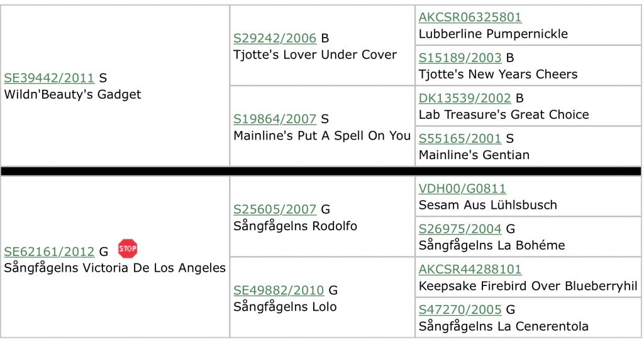Open registration link SE39442/2011
Image resolution: width=644 pixels, height=339 pixels.
pos(49,77)
